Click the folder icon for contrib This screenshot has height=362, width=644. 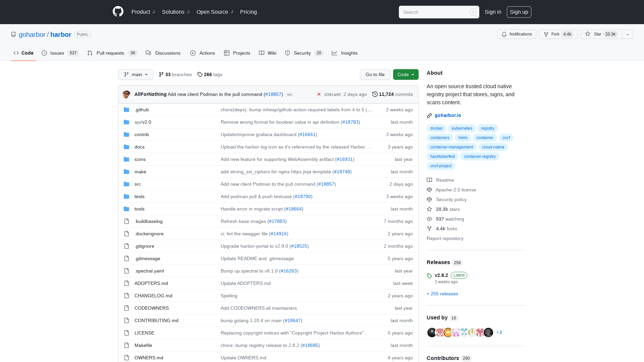coord(126,134)
